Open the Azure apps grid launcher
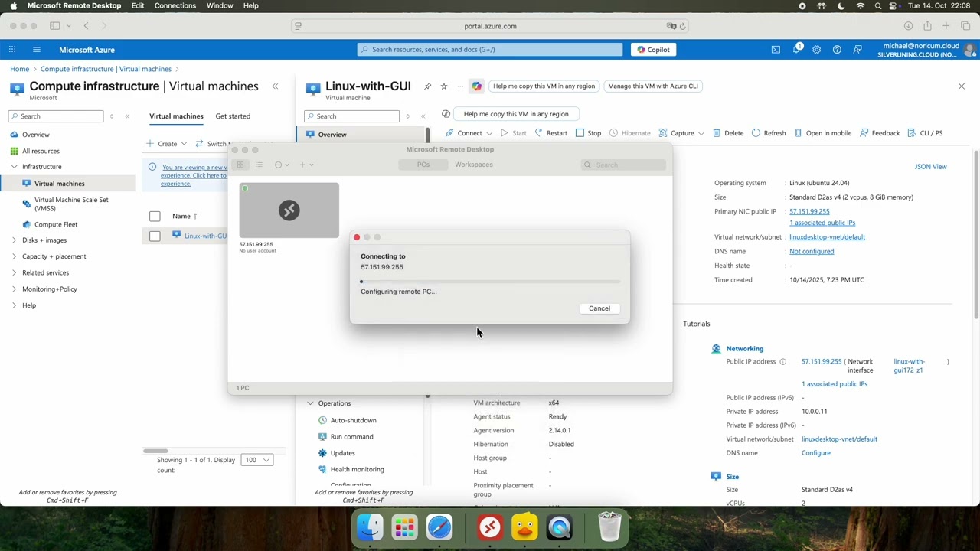This screenshot has width=980, height=551. tap(12, 50)
